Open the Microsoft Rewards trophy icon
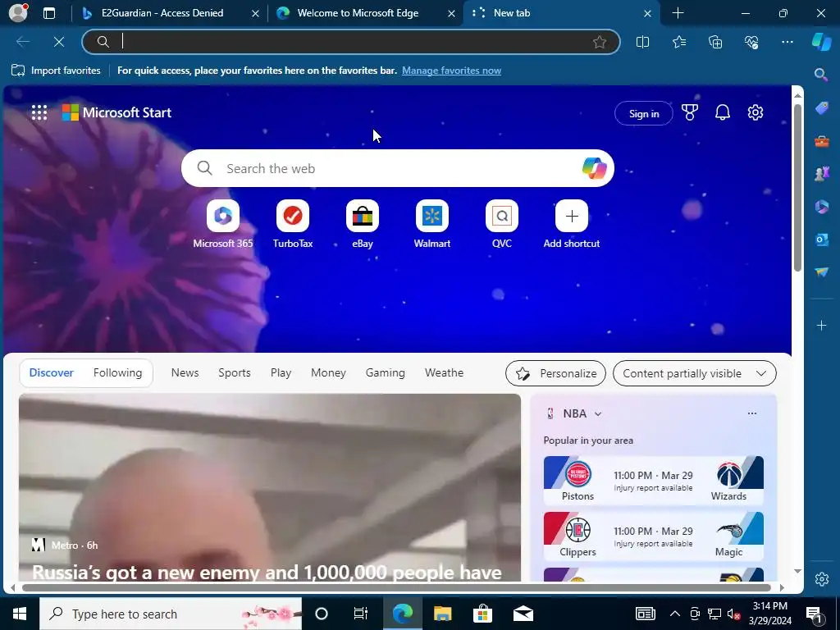 pyautogui.click(x=689, y=112)
